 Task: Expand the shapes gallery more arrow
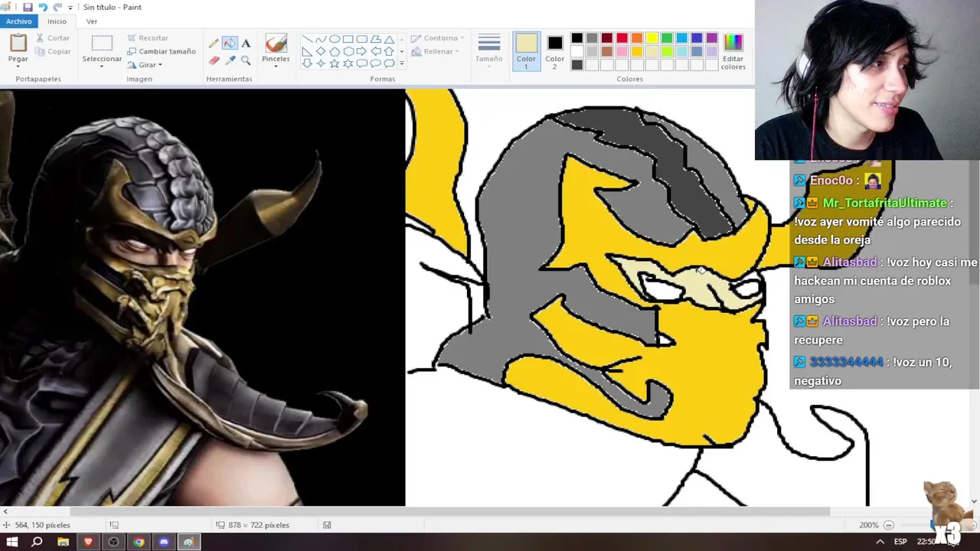point(402,64)
